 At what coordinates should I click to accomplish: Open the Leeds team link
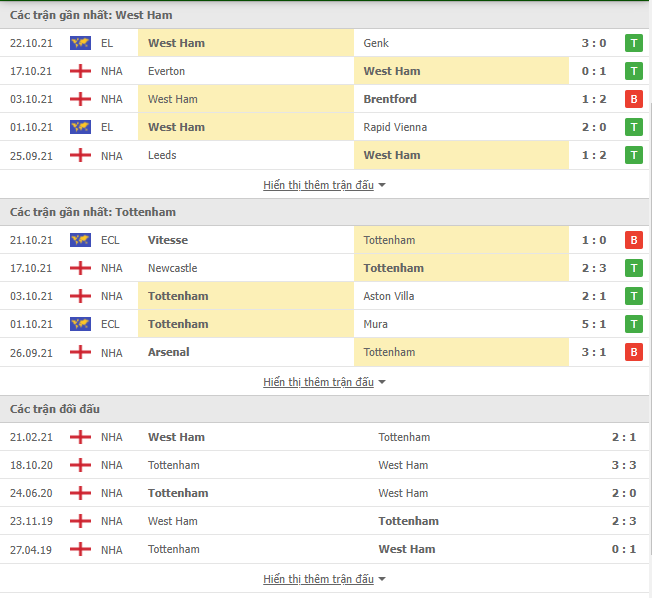(x=162, y=156)
